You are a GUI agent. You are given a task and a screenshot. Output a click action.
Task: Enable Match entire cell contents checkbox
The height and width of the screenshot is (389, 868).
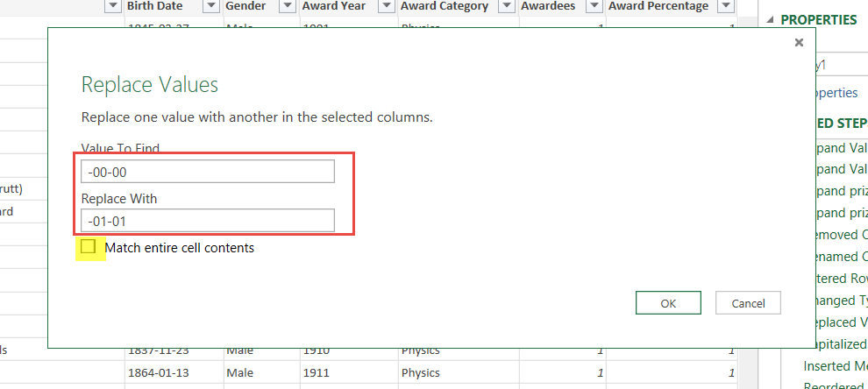coord(88,247)
